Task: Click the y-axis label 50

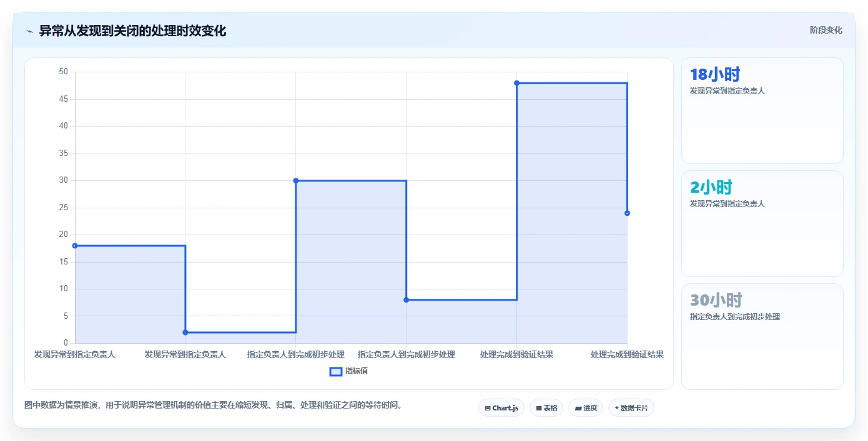Action: pyautogui.click(x=64, y=72)
